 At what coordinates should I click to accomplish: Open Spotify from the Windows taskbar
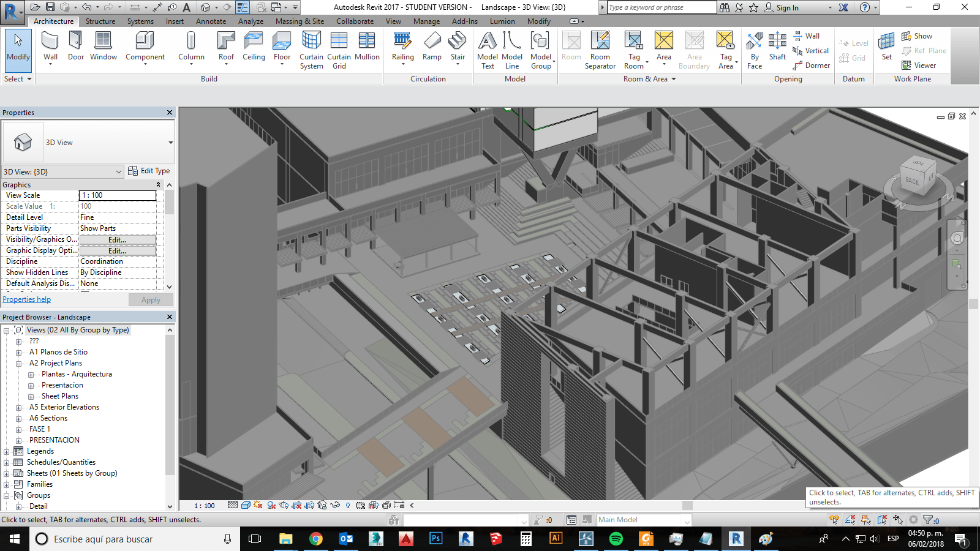(x=616, y=539)
